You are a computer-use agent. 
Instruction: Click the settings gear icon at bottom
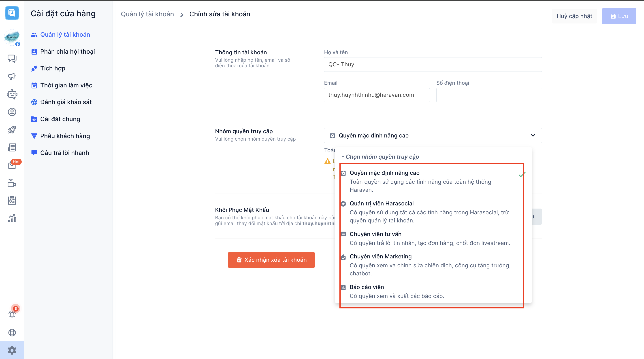12,350
